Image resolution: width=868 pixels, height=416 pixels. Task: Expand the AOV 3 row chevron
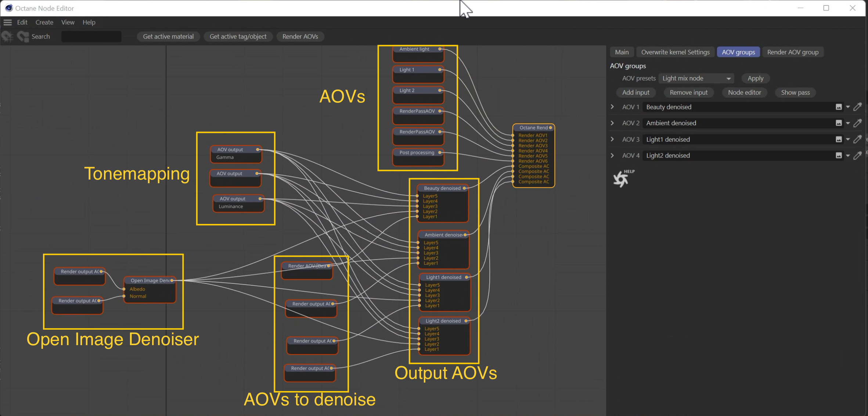pyautogui.click(x=612, y=139)
